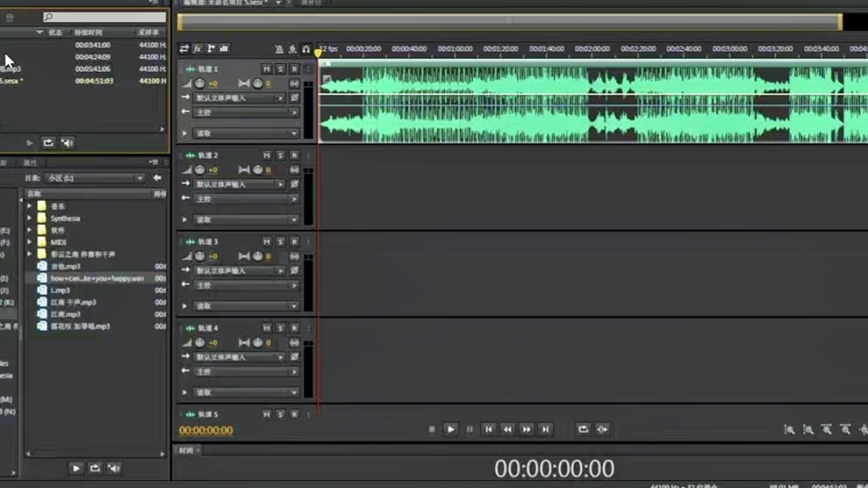Open the 默认立体声输入 input dropdown on track 1
The height and width of the screenshot is (488, 868).
240,98
